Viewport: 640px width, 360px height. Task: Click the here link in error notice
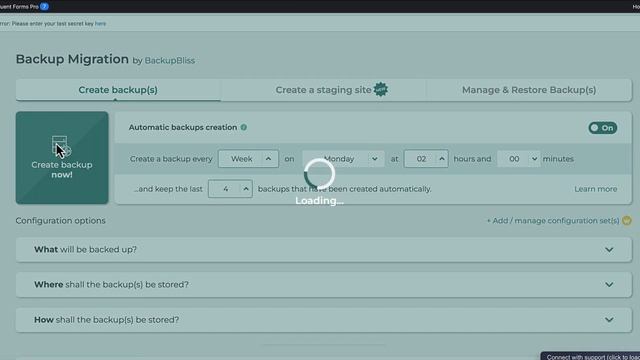100,24
